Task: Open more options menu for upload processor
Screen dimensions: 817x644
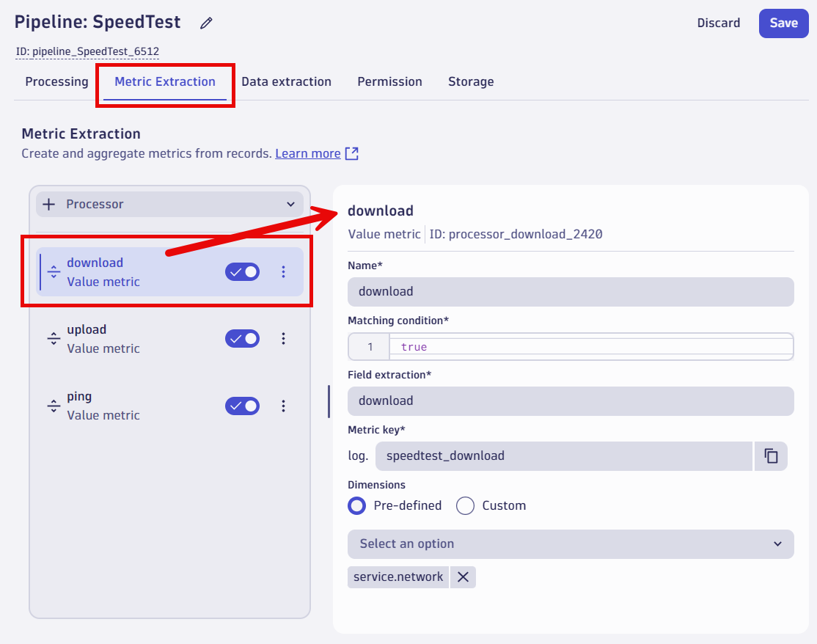Action: (283, 338)
